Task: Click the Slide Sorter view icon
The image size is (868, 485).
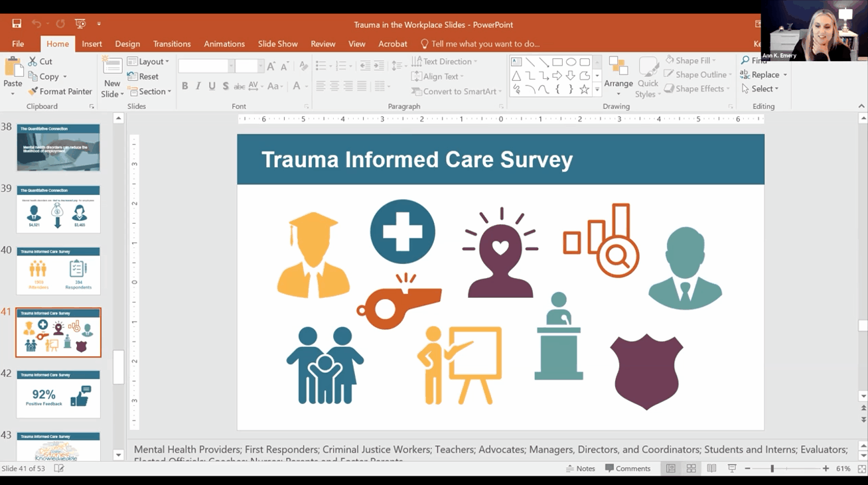Action: click(691, 468)
